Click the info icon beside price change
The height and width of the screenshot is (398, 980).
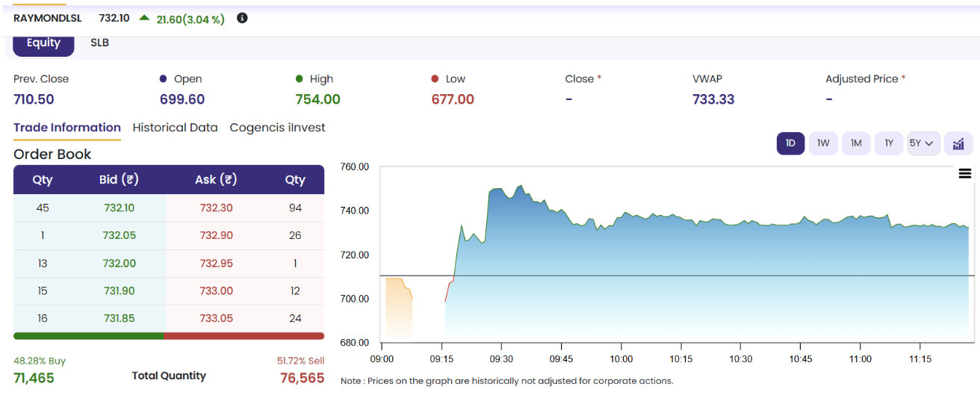242,18
